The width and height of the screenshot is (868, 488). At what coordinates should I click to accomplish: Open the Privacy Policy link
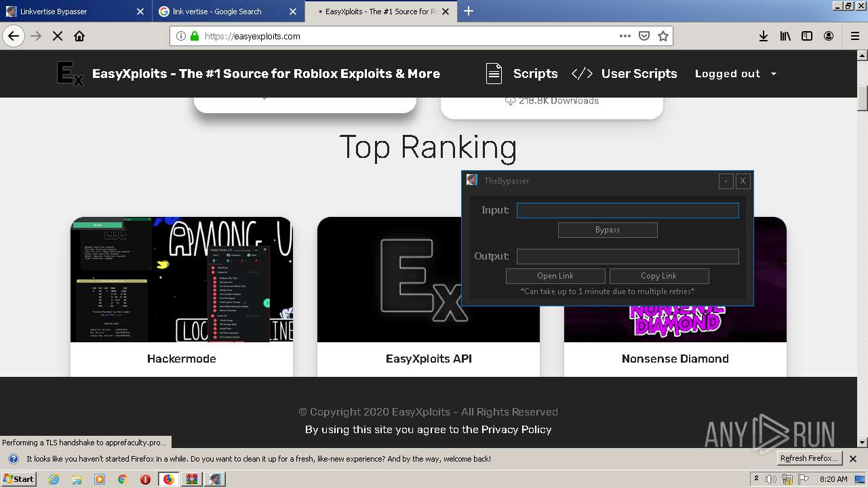pos(516,430)
